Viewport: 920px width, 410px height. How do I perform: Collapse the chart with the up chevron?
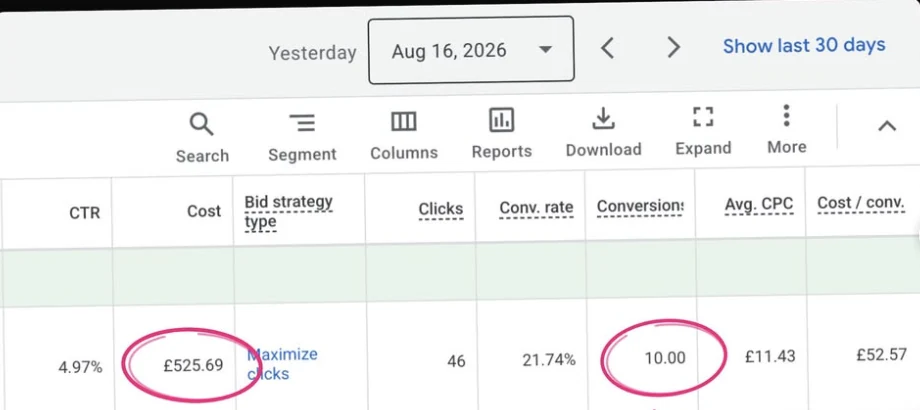point(887,126)
